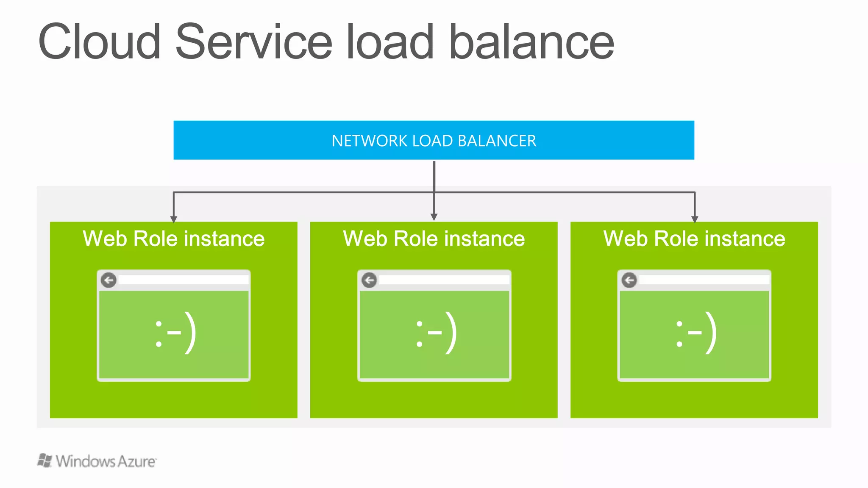This screenshot has height=488, width=868.
Task: Click back arrow in middle browser window
Action: [x=369, y=280]
